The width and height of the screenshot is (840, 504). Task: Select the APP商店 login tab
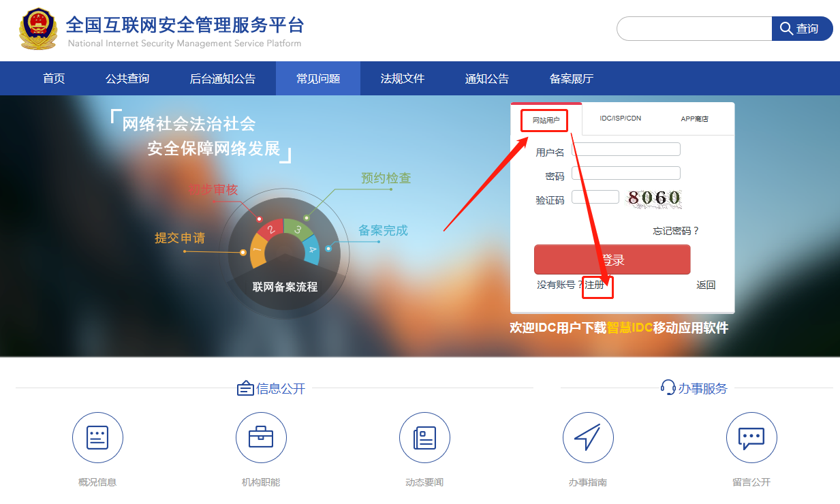pyautogui.click(x=694, y=119)
